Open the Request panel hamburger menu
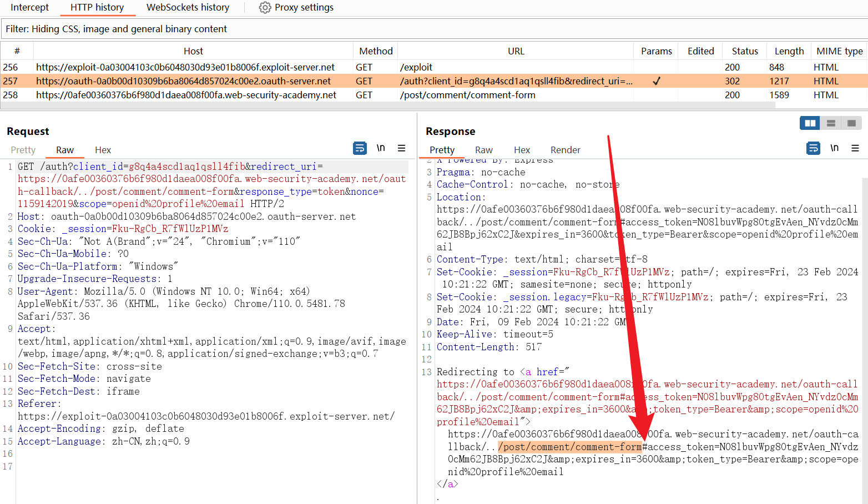Viewport: 868px width, 504px height. [401, 148]
